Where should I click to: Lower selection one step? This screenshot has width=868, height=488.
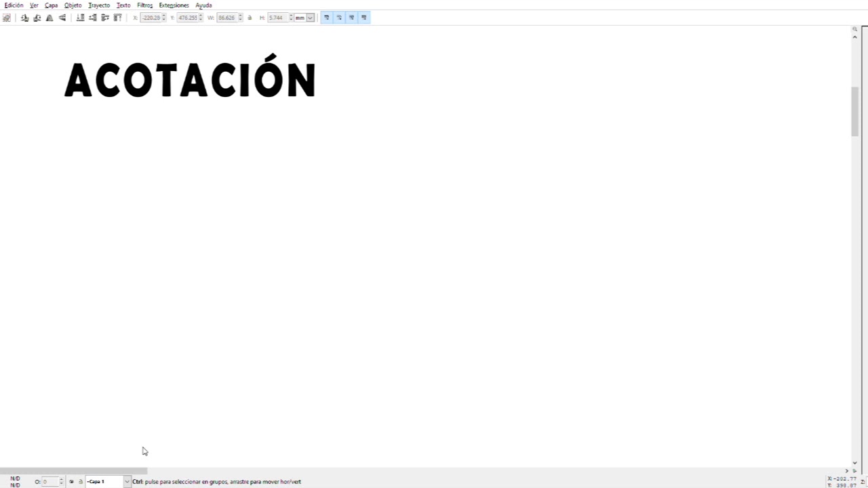[x=93, y=18]
